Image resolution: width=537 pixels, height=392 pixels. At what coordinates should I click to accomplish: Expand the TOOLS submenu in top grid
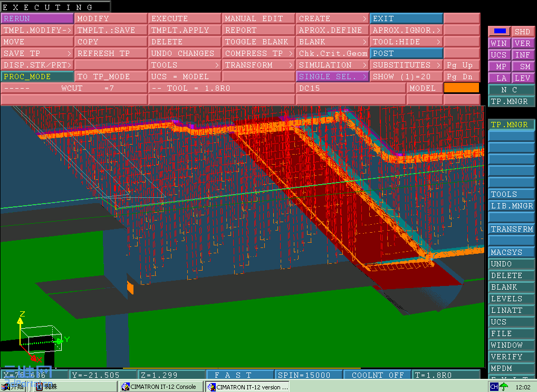point(185,65)
